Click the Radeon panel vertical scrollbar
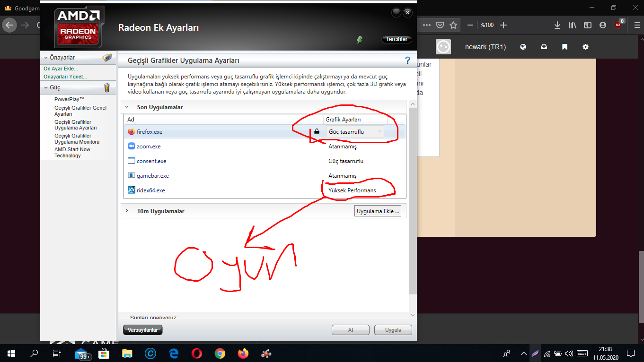This screenshot has height=362, width=644. pyautogui.click(x=413, y=201)
